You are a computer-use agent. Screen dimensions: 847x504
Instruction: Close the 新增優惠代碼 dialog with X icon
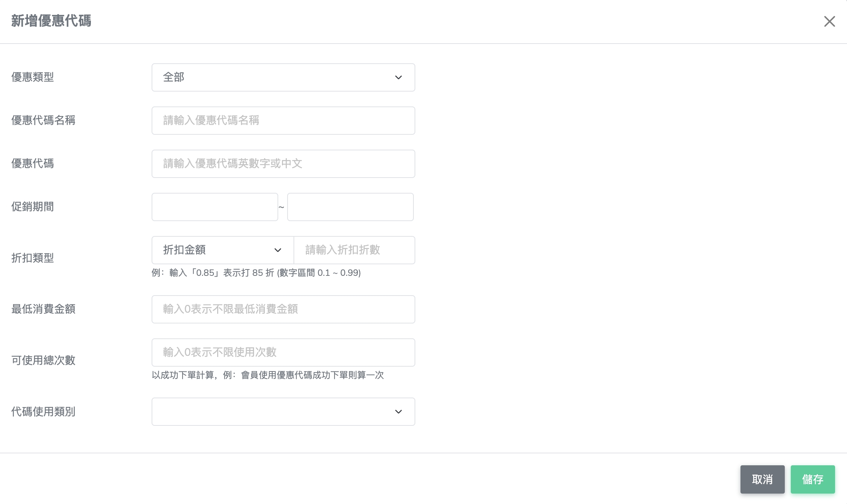coord(829,22)
